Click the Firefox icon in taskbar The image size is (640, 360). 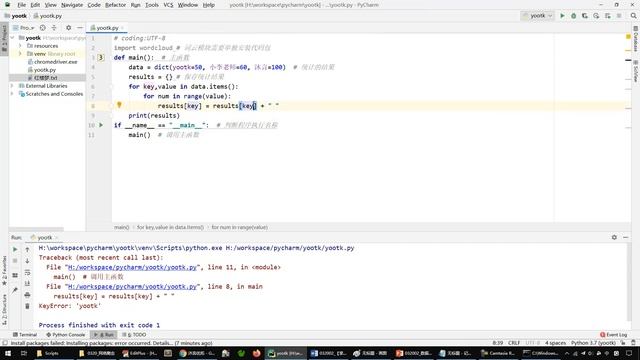[x=256, y=353]
